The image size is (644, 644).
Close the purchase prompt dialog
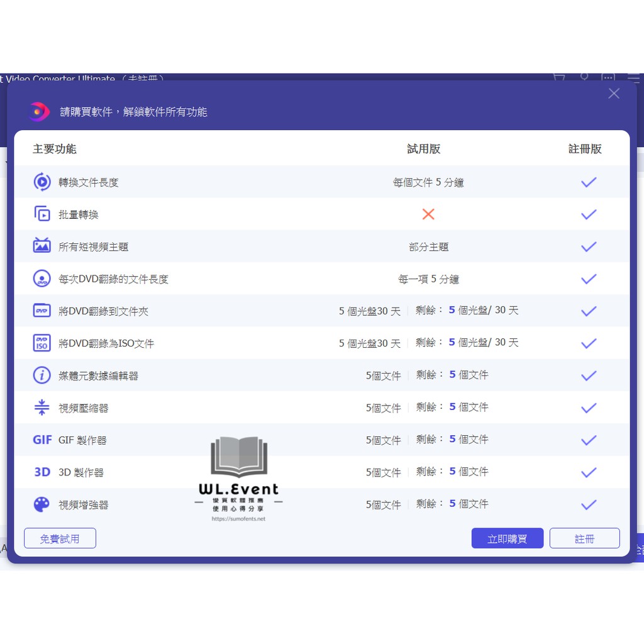point(614,94)
